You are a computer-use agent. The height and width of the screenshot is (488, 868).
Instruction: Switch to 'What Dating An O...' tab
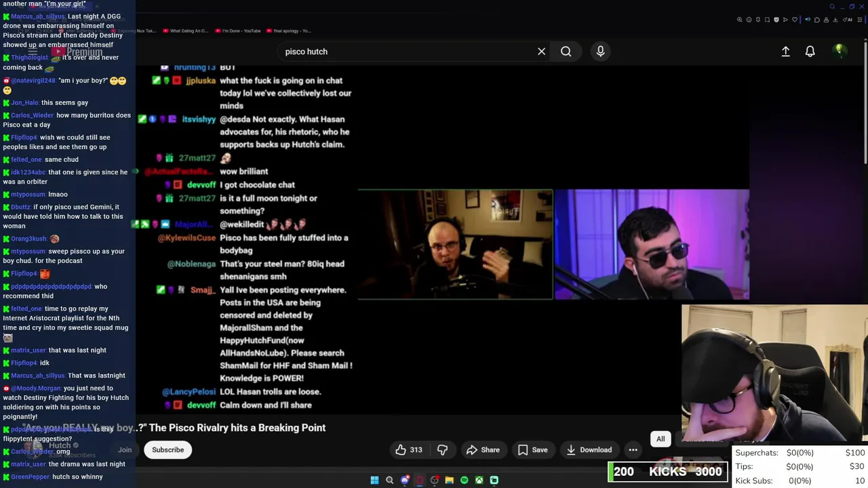coord(184,30)
